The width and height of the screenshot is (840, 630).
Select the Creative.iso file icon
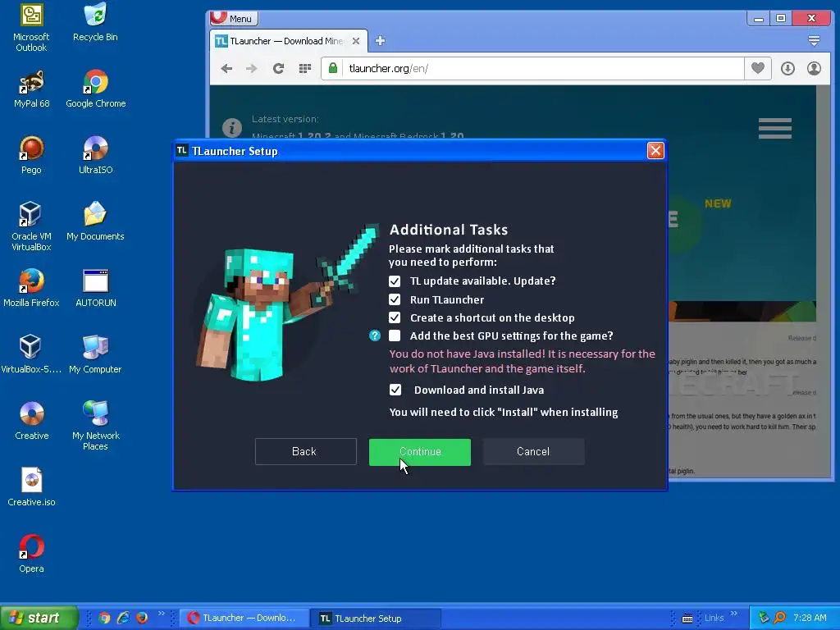[x=32, y=487]
